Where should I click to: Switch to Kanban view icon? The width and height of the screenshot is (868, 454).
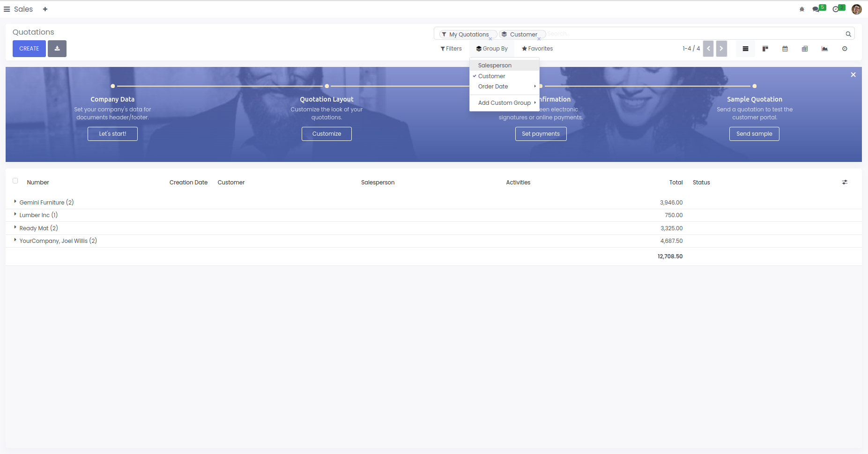765,49
